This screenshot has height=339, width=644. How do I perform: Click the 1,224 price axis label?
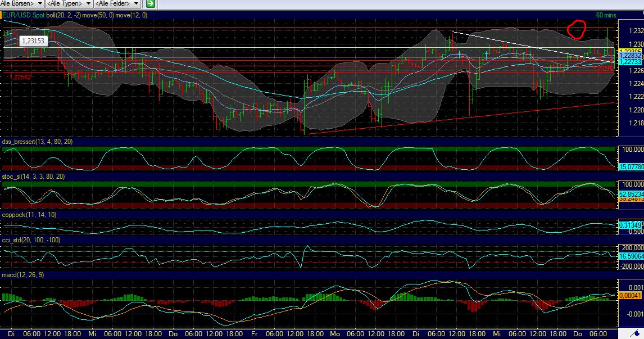point(636,83)
